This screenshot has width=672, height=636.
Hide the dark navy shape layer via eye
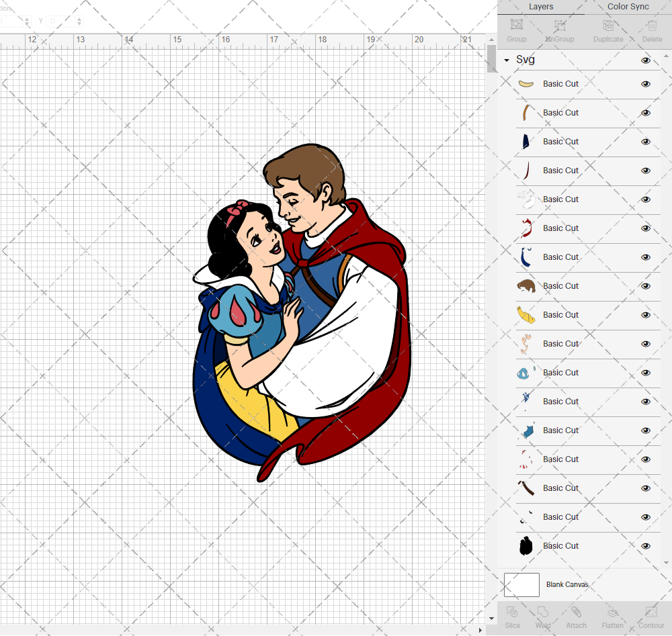[645, 142]
